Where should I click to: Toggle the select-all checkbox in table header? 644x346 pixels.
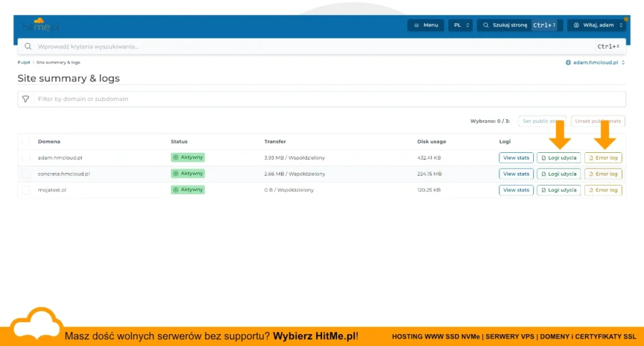26,142
